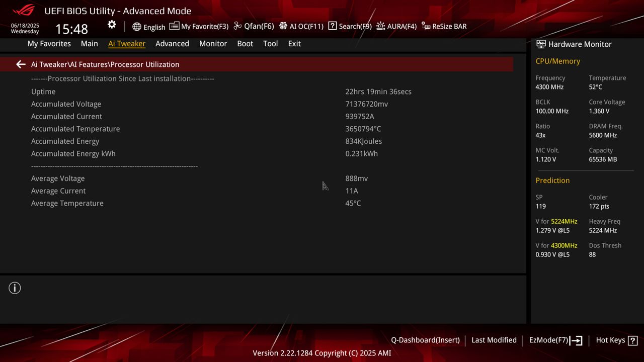Screen dimensions: 644x362
Task: View Last Modified changes
Action: coord(494,340)
